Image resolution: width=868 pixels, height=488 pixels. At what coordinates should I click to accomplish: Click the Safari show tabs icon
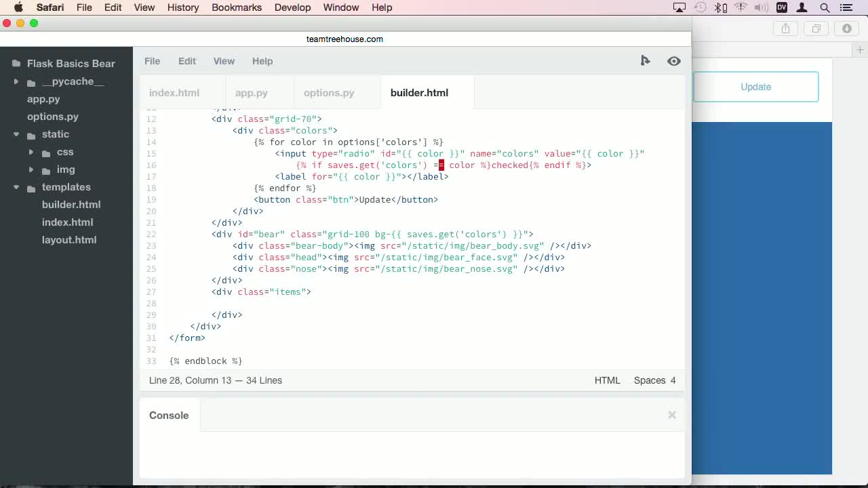coord(816,28)
